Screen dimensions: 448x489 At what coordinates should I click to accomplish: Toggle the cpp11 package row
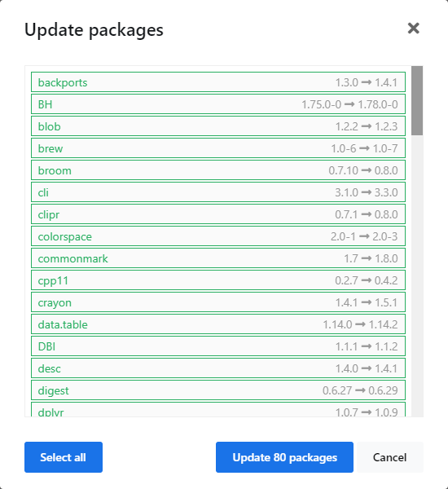[218, 280]
